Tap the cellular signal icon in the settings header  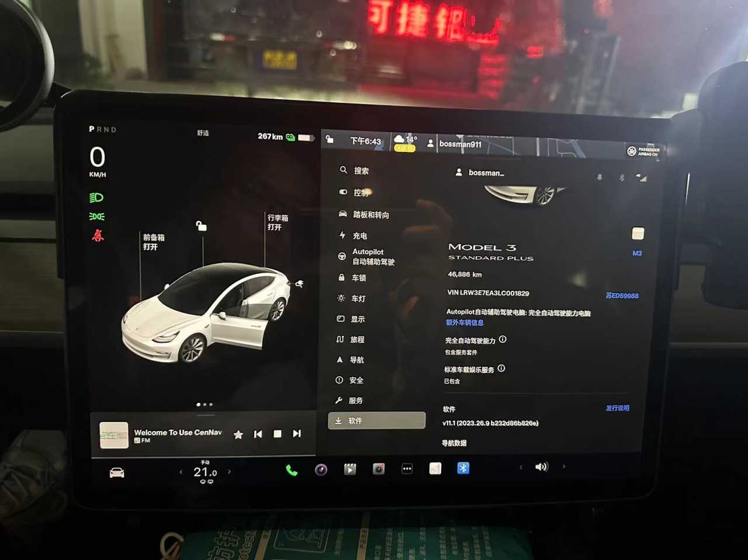click(x=642, y=178)
